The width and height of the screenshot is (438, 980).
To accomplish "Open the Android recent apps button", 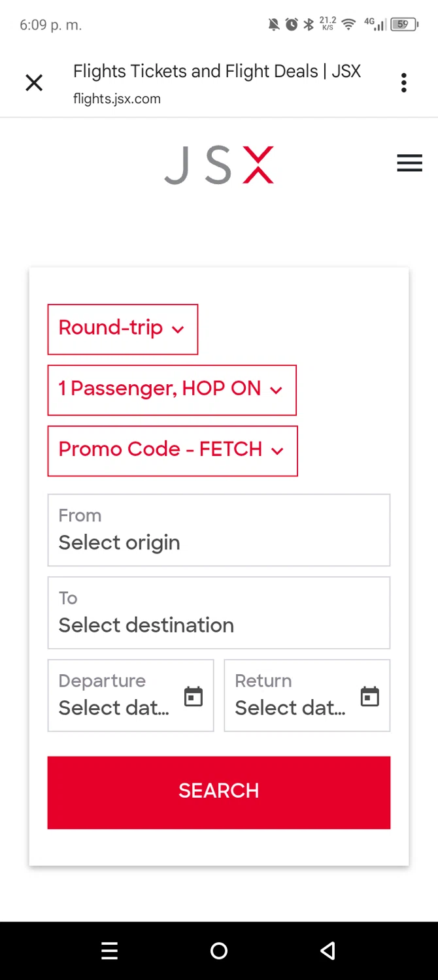I will [x=110, y=951].
